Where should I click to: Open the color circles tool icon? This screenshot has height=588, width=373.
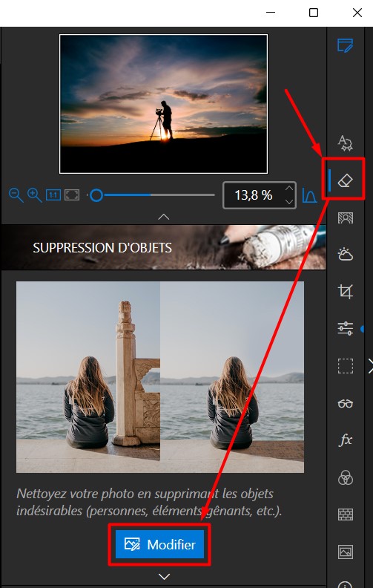click(346, 478)
